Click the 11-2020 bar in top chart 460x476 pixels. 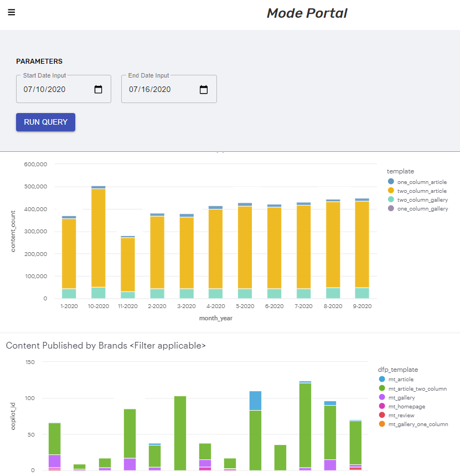[x=128, y=264]
